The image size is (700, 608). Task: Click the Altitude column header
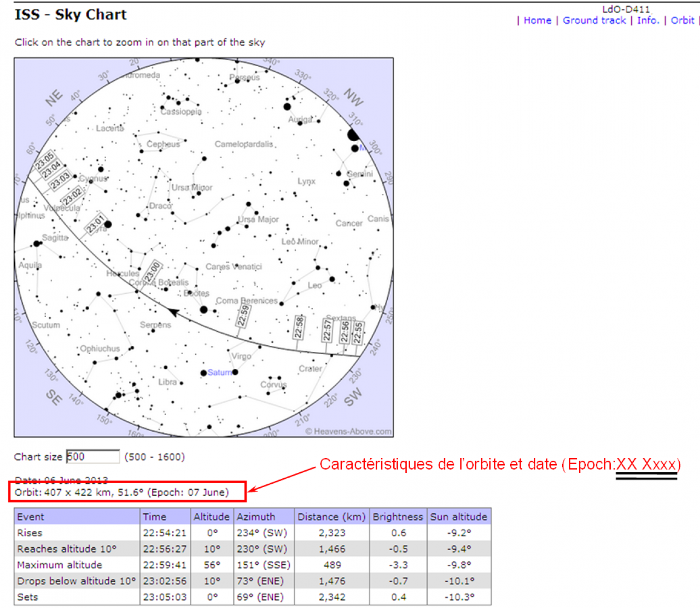click(212, 517)
